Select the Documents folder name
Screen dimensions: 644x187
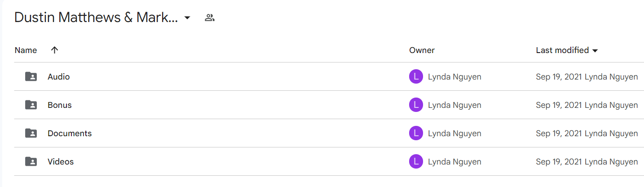point(70,134)
